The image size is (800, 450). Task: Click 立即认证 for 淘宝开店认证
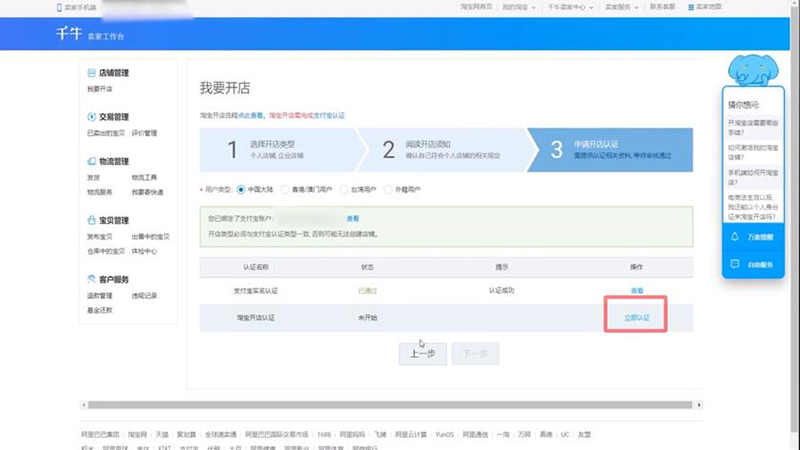click(x=637, y=317)
